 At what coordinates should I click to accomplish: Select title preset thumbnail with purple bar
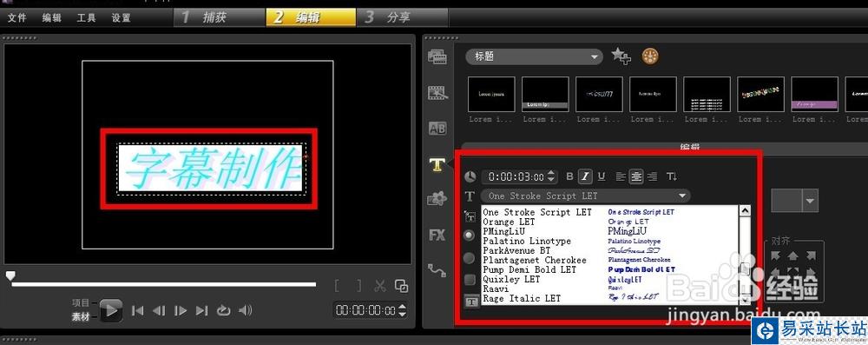(814, 95)
